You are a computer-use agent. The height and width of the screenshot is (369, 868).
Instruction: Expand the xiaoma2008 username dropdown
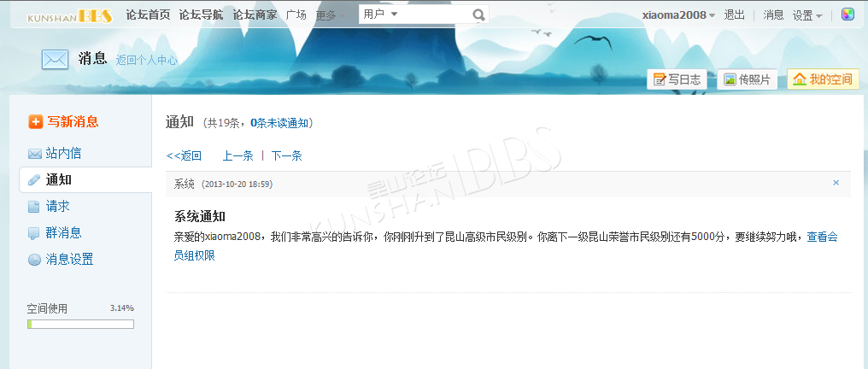click(678, 15)
